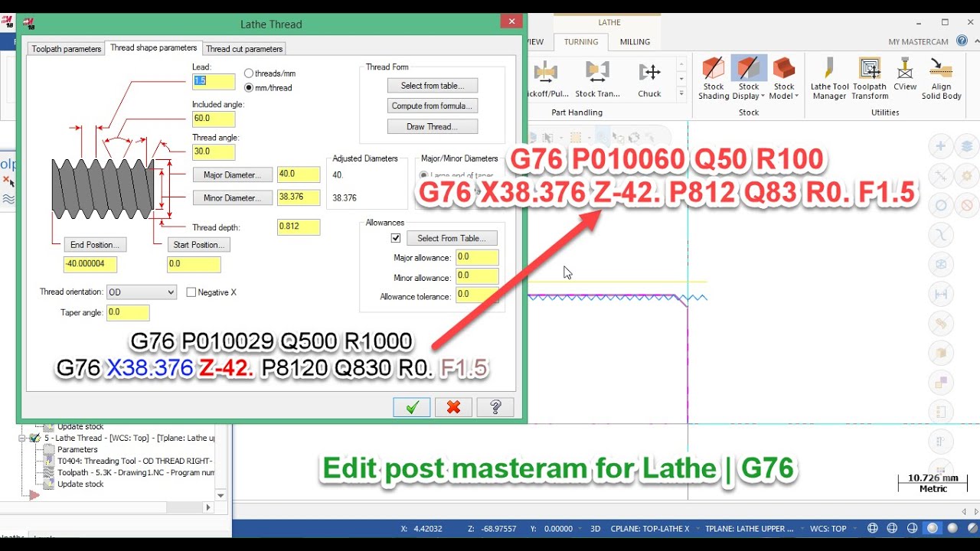
Task: Click the Lathe Thread operation checkmark icon
Action: coord(34,439)
